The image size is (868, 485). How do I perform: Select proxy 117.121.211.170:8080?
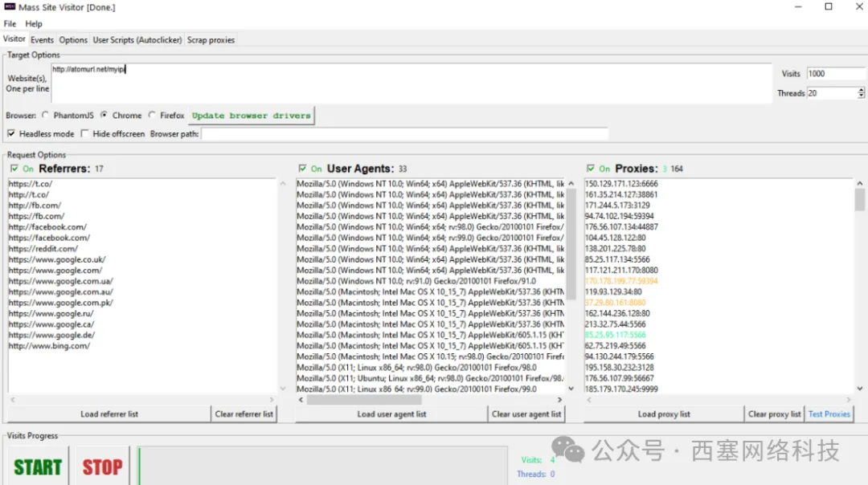point(621,271)
